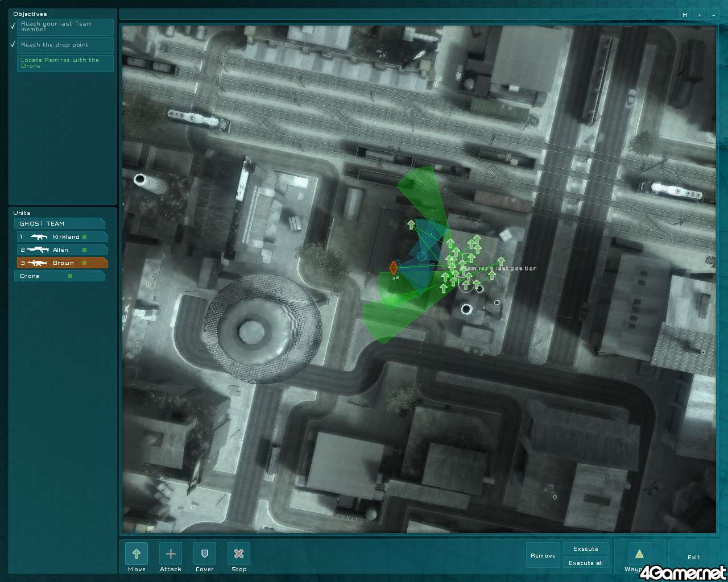Click the Reach your last Team member objective
Image resolution: width=728 pixels, height=582 pixels.
(x=65, y=27)
